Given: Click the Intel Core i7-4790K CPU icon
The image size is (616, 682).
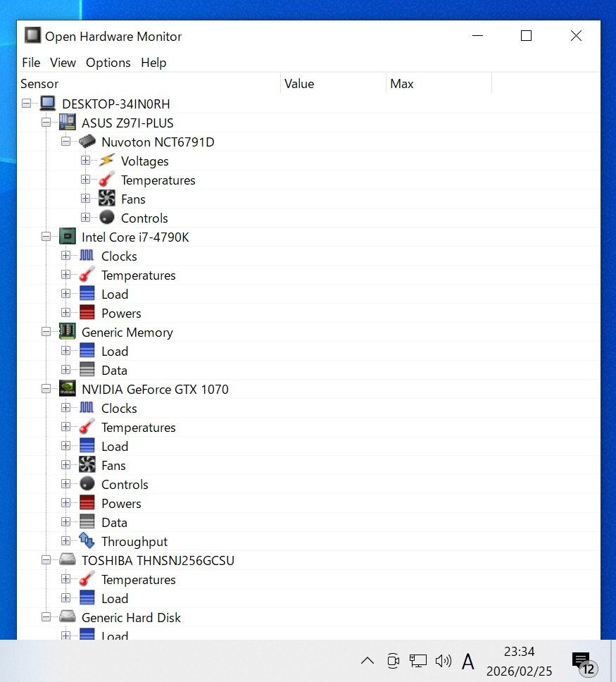Looking at the screenshot, I should (x=68, y=237).
